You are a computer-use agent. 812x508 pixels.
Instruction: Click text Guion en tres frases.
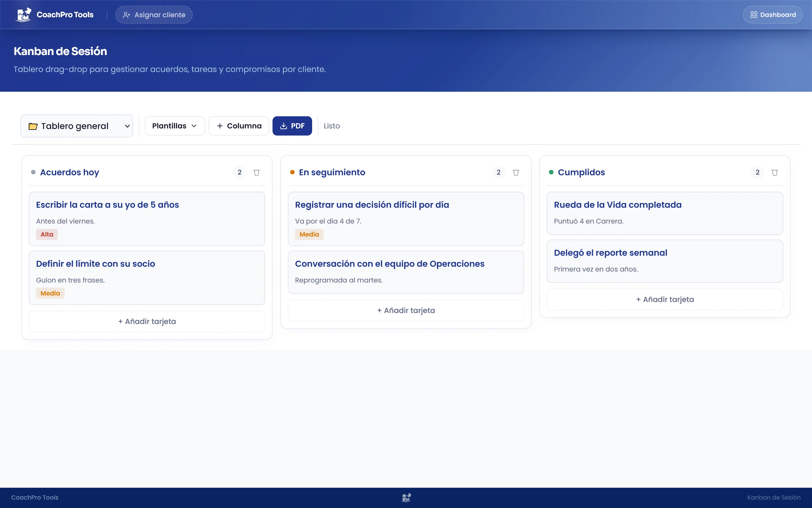click(x=70, y=280)
